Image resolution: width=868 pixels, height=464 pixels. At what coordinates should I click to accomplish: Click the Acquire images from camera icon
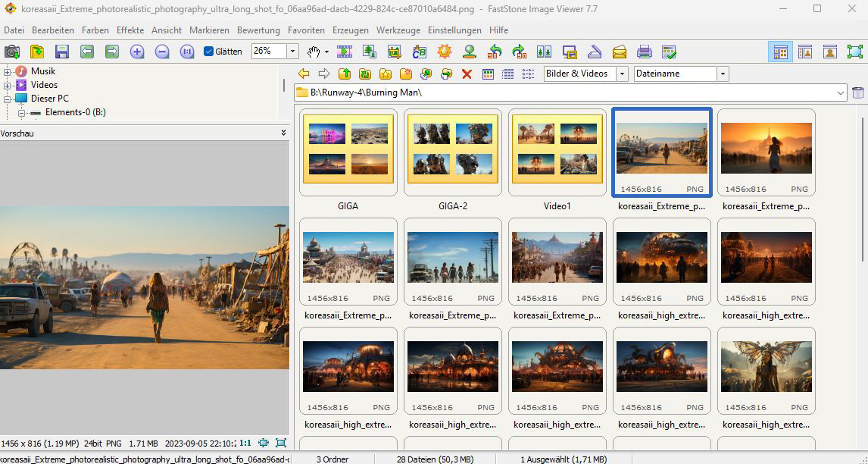[x=12, y=52]
